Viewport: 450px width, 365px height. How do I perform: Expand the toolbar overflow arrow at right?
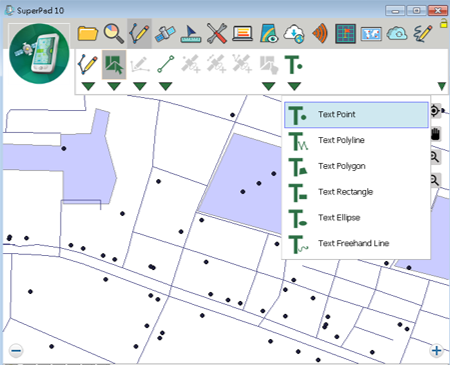(442, 86)
